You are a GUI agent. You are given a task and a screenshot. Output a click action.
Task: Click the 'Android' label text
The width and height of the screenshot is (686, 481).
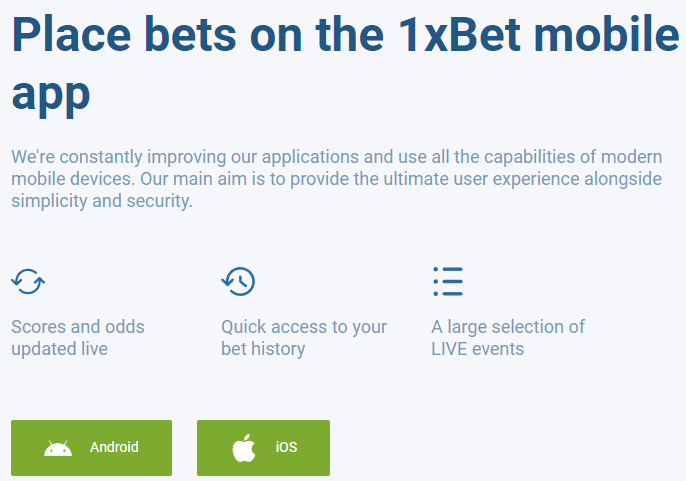coord(114,447)
